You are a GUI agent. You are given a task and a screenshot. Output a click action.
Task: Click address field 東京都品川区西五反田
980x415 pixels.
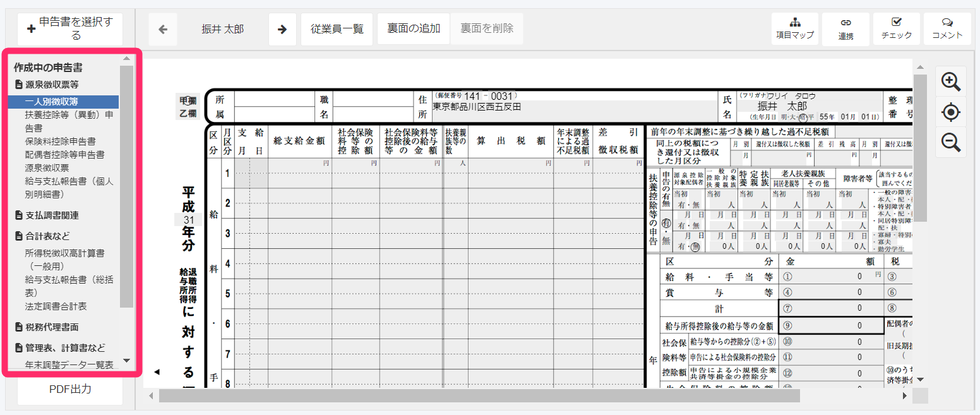tap(575, 111)
